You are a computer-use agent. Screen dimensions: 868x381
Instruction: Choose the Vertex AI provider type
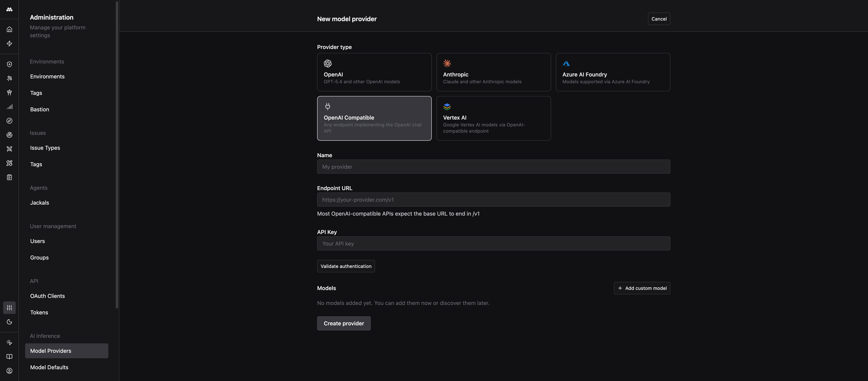tap(493, 118)
